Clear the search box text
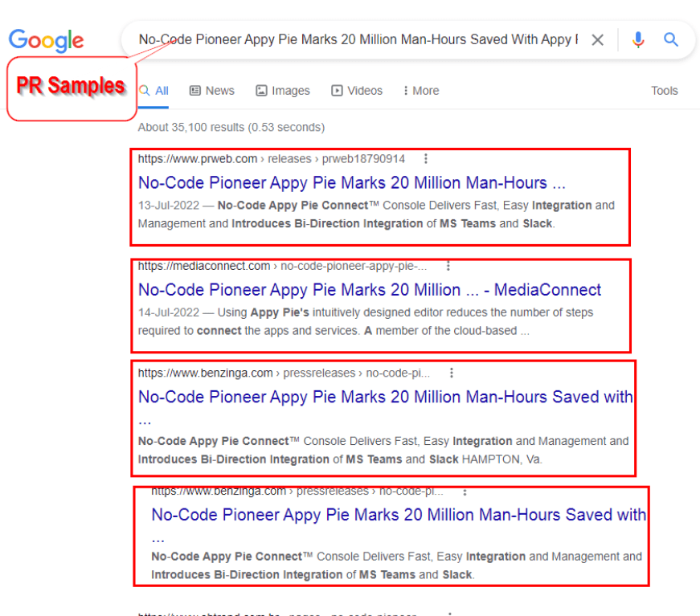Screen dimensions: 700x616 pyautogui.click(x=597, y=40)
